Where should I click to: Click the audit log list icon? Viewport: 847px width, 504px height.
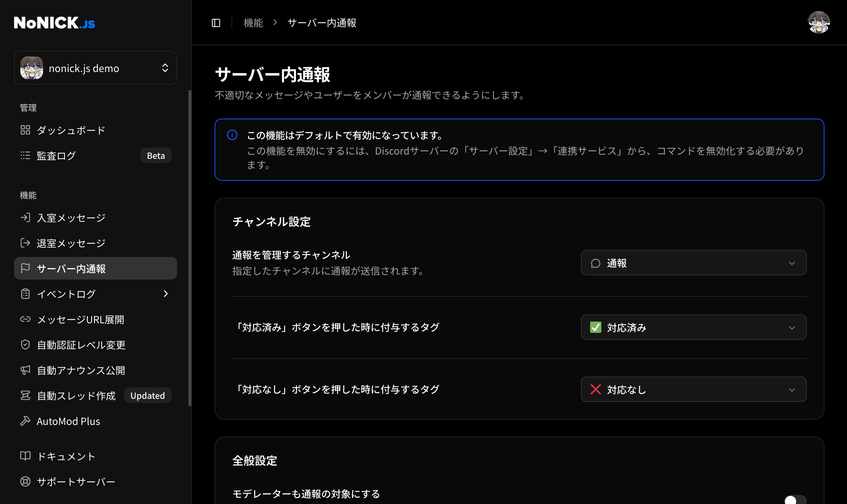point(26,156)
